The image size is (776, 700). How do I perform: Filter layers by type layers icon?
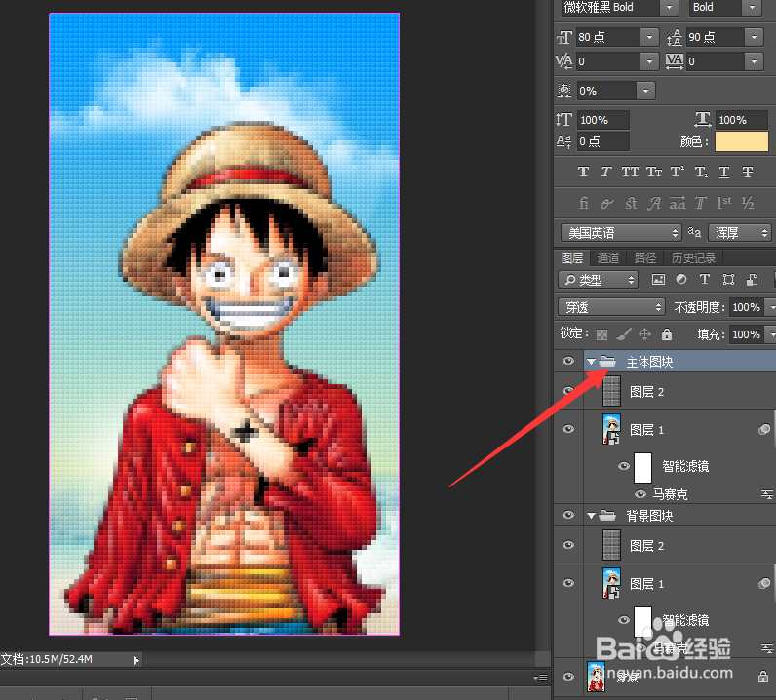pyautogui.click(x=705, y=279)
